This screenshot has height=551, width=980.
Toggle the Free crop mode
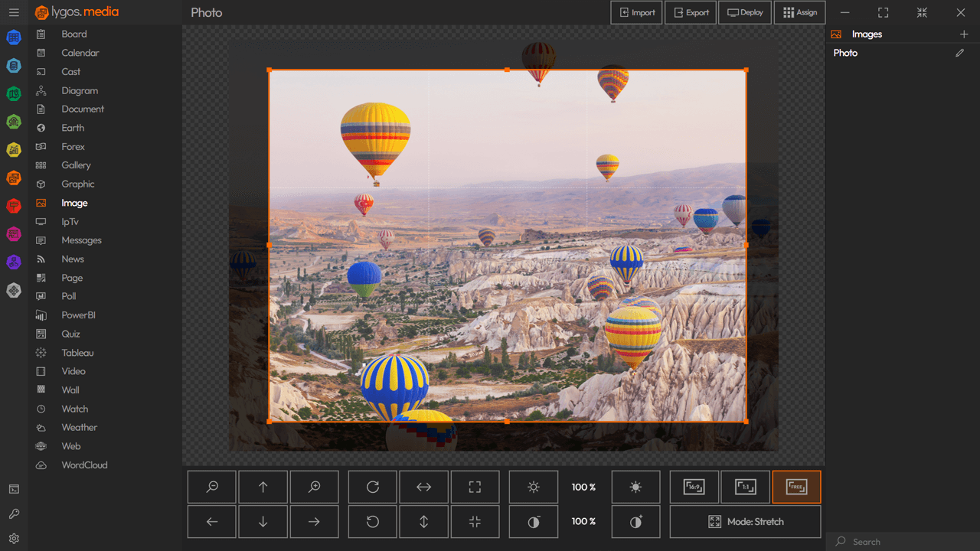click(x=796, y=487)
